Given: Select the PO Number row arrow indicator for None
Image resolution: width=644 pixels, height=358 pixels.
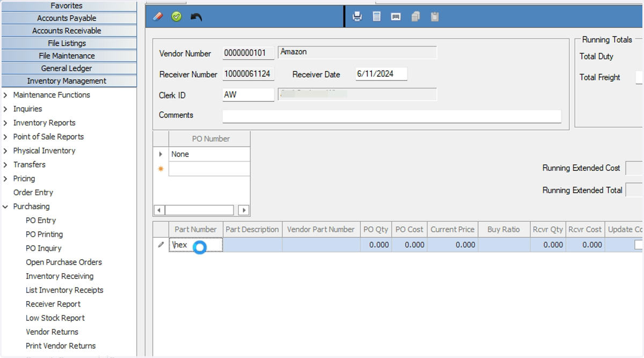Looking at the screenshot, I should pyautogui.click(x=160, y=154).
